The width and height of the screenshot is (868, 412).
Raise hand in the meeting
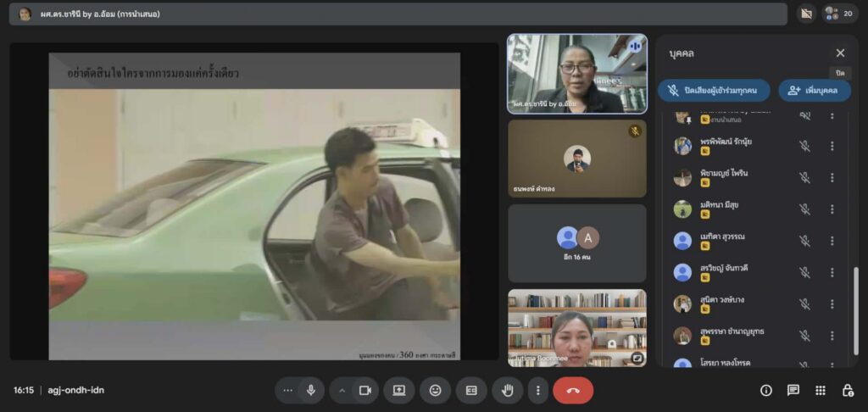coord(508,390)
